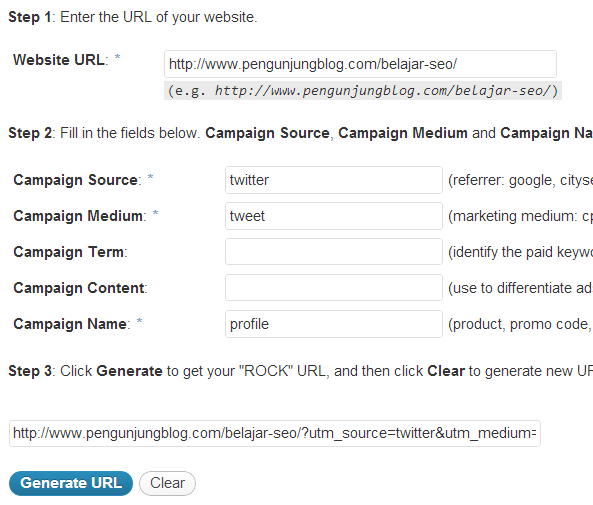Click the Website URL label
Viewport: 593px width, 505px height.
[x=61, y=60]
